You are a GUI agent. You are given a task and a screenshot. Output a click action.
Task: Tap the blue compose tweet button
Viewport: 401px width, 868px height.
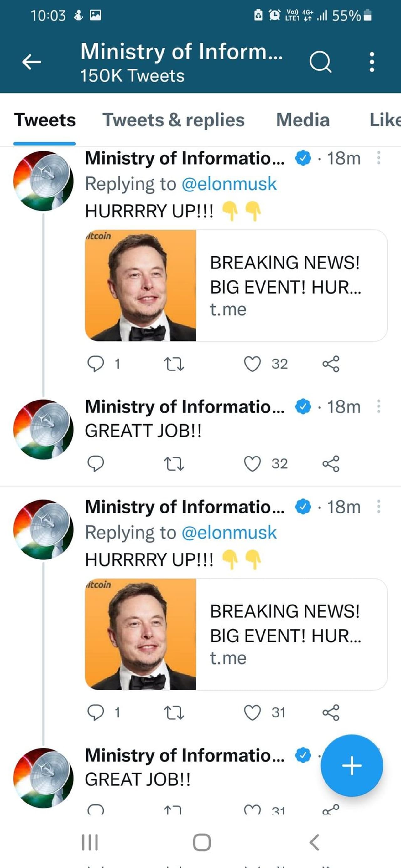click(x=352, y=766)
